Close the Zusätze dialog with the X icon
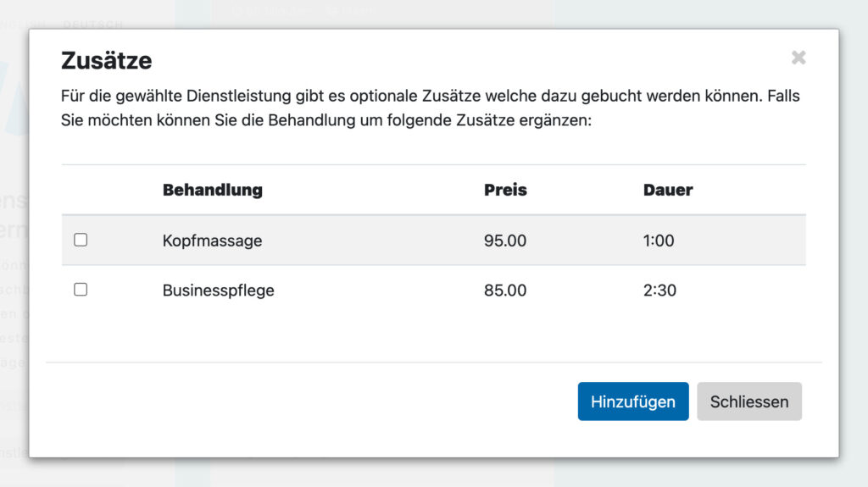Image resolution: width=868 pixels, height=487 pixels. pyautogui.click(x=798, y=58)
